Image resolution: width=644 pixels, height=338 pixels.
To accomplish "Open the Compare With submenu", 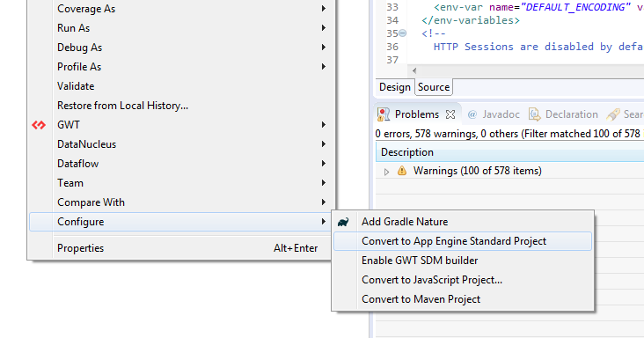I will pyautogui.click(x=180, y=202).
